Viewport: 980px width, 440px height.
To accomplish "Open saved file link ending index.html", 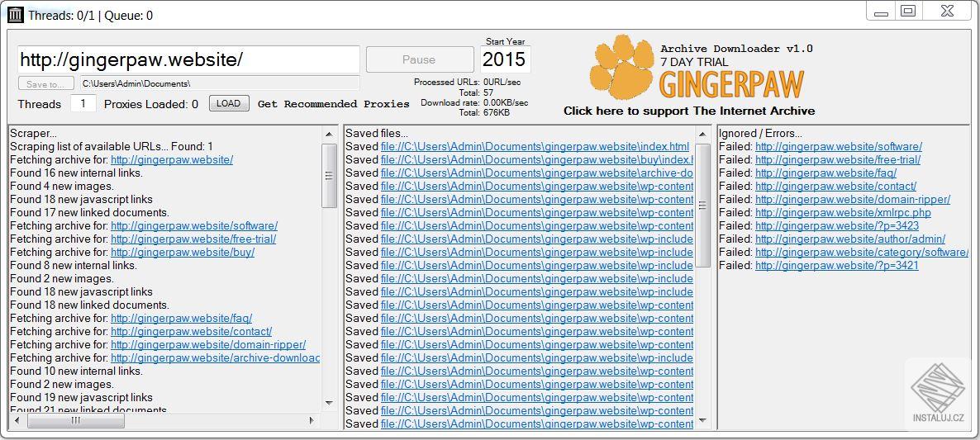I will click(535, 147).
